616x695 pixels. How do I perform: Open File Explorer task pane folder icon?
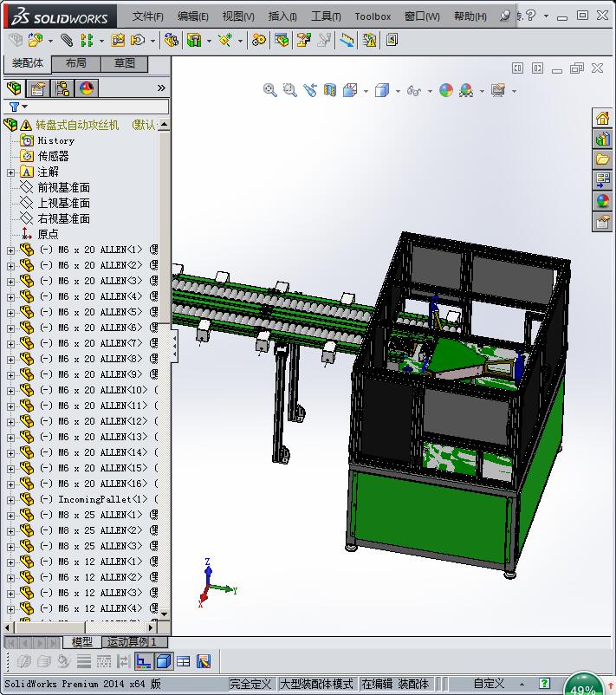tap(602, 159)
